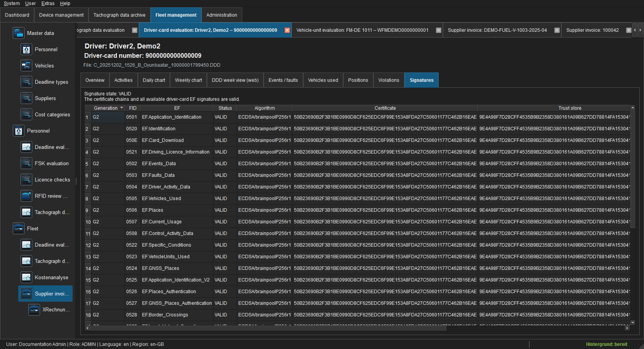Switch to Tachograph data archive tab
The image size is (644, 349).
pyautogui.click(x=120, y=15)
